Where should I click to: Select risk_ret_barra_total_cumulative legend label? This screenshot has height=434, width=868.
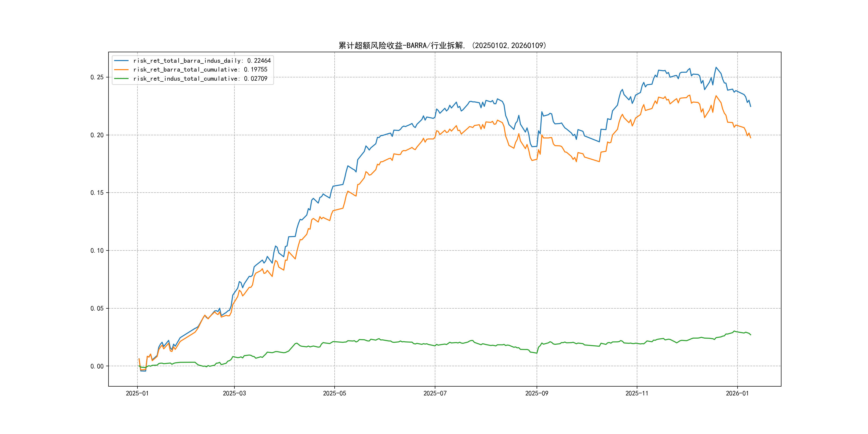click(x=200, y=69)
